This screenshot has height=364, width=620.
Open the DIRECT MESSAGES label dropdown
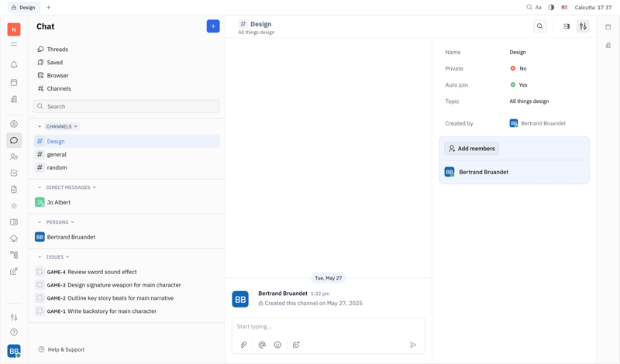[x=71, y=187]
